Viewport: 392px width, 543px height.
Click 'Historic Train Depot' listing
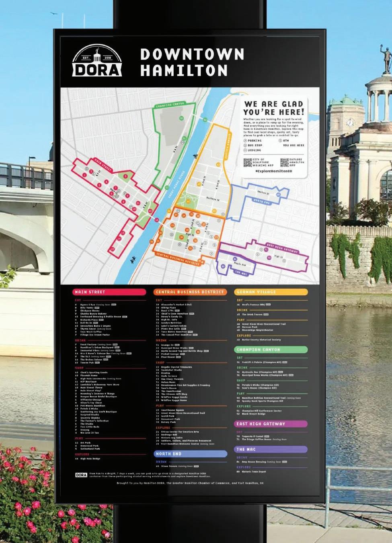point(254,472)
